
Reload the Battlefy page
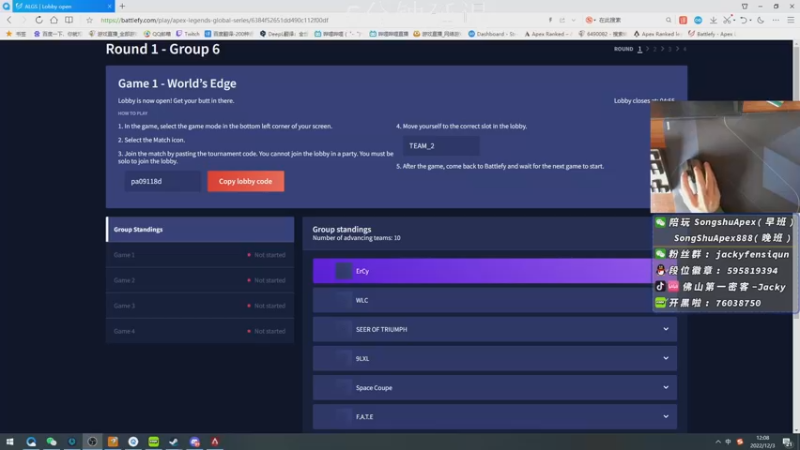(39, 20)
